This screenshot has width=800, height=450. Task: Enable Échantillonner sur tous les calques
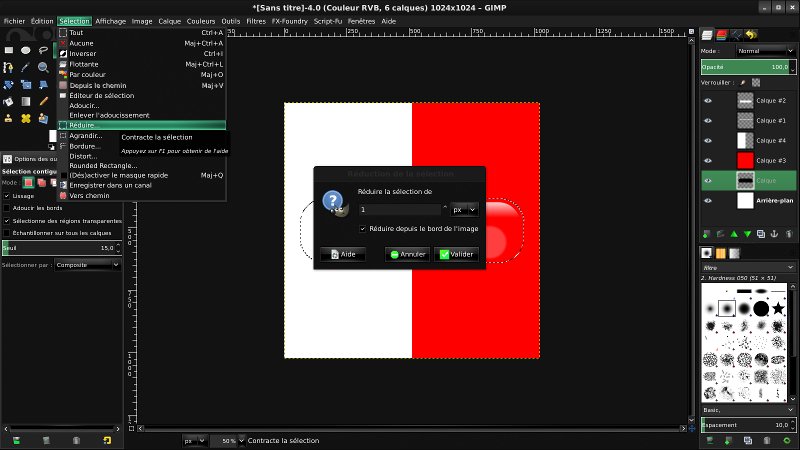coord(7,233)
